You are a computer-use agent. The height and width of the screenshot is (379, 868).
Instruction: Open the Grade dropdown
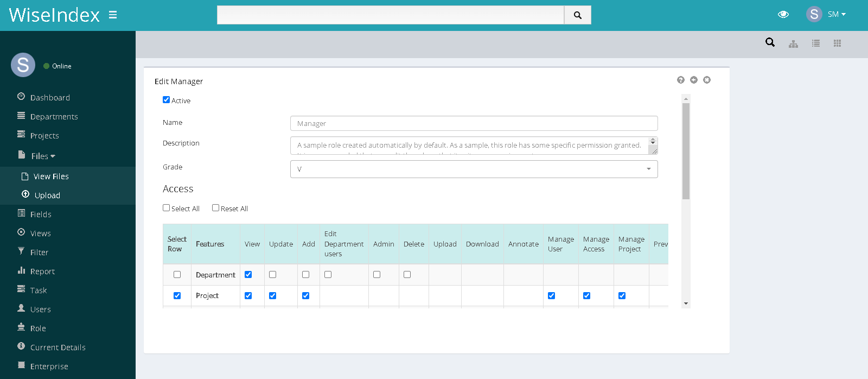click(x=474, y=169)
